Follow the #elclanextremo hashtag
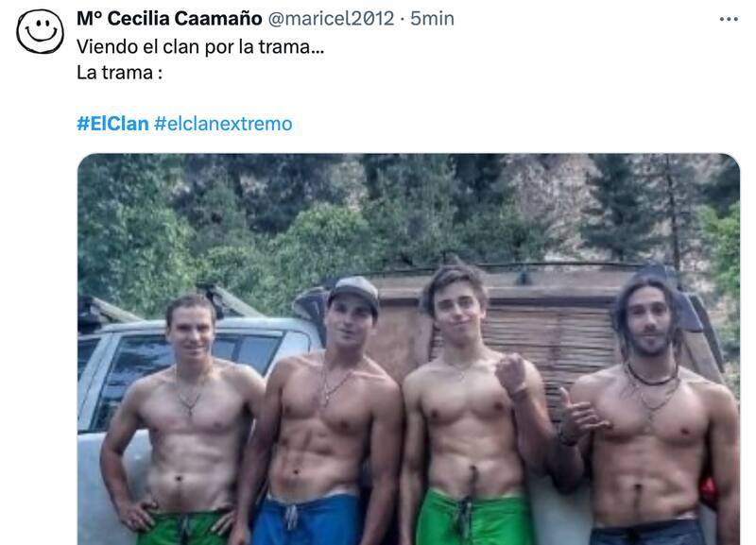The image size is (756, 545). click(223, 124)
